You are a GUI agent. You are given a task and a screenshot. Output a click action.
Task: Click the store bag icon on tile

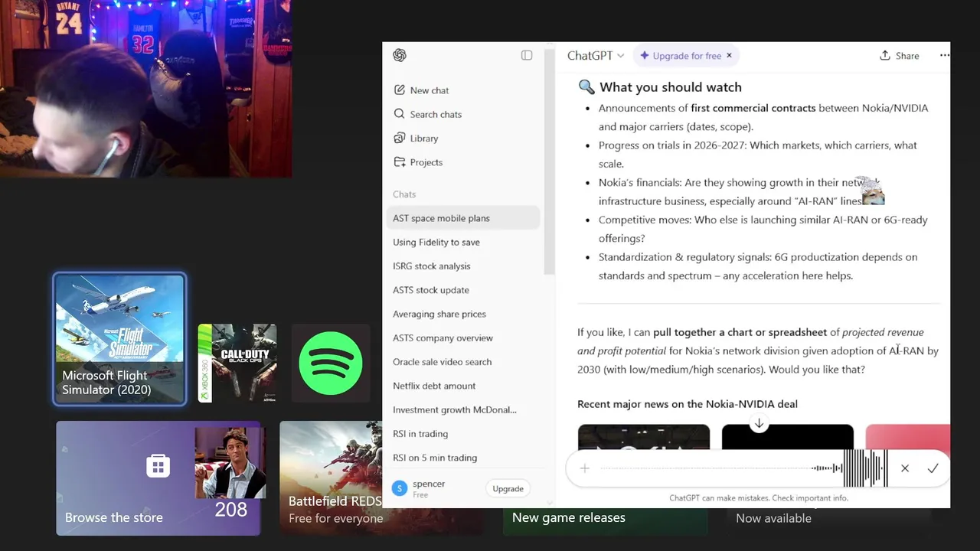[x=158, y=465]
